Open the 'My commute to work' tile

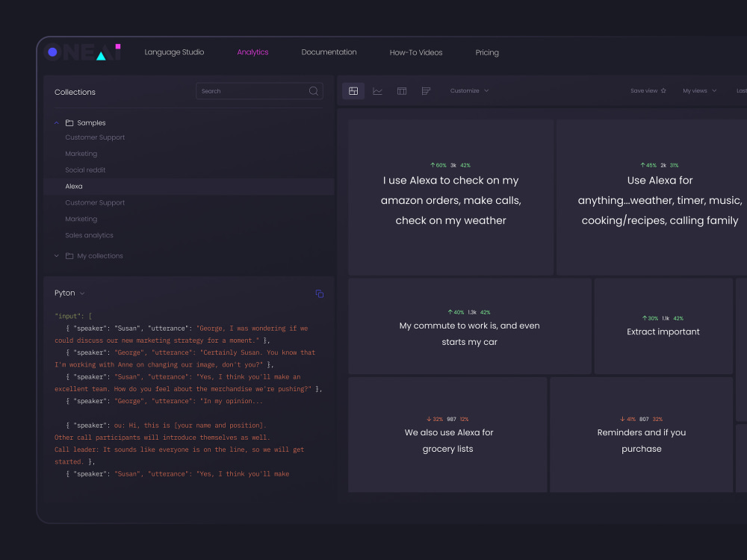pyautogui.click(x=470, y=326)
